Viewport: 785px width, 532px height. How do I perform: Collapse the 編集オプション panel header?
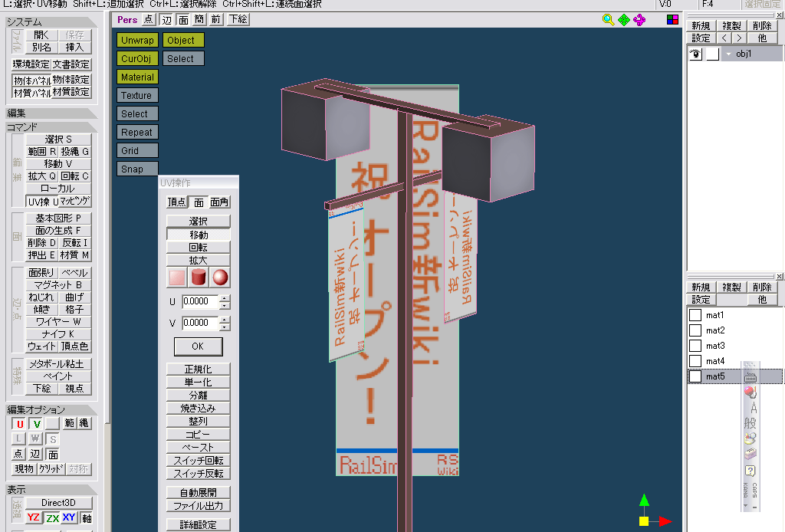pyautogui.click(x=51, y=409)
